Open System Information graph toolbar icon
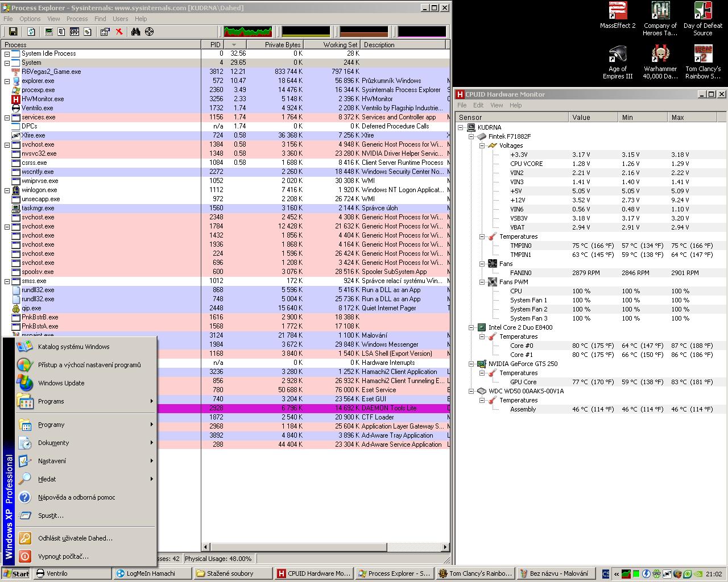 pyautogui.click(x=49, y=32)
